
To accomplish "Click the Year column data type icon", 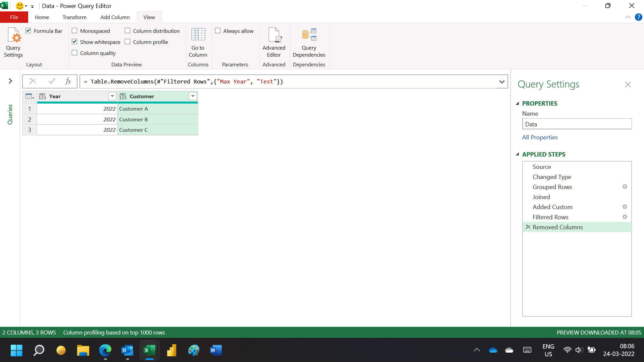I will 42,97.
